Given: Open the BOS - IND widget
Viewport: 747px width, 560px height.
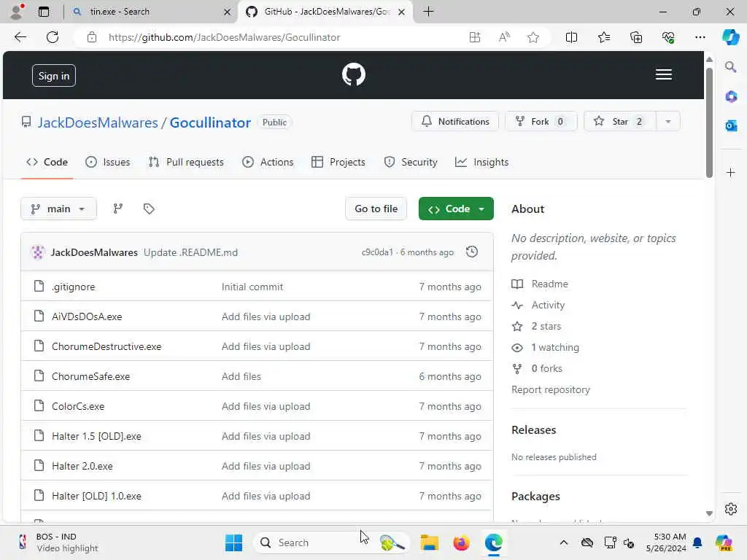Looking at the screenshot, I should click(57, 542).
